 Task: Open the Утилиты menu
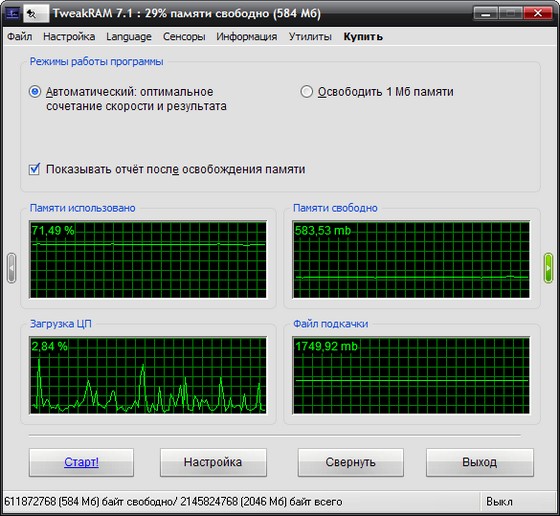point(310,36)
